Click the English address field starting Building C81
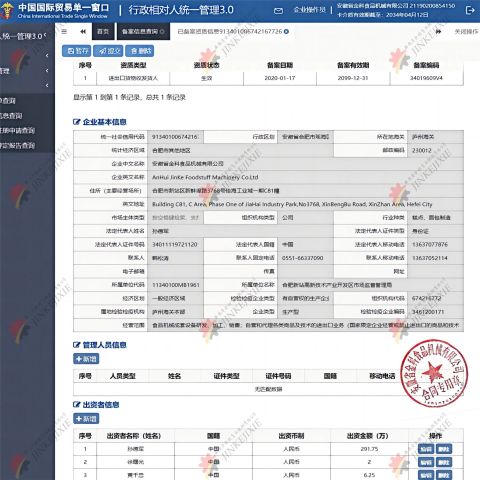The width and height of the screenshot is (480, 480). (x=305, y=204)
